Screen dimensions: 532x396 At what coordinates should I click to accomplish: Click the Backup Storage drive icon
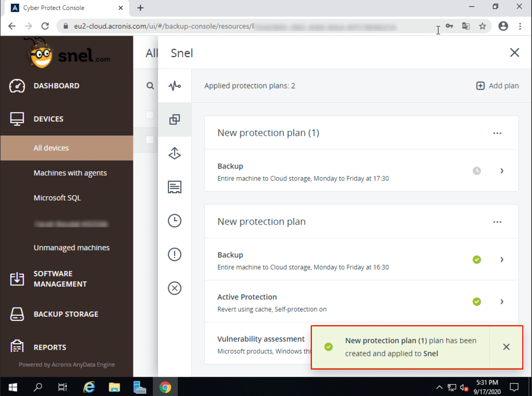[17, 314]
